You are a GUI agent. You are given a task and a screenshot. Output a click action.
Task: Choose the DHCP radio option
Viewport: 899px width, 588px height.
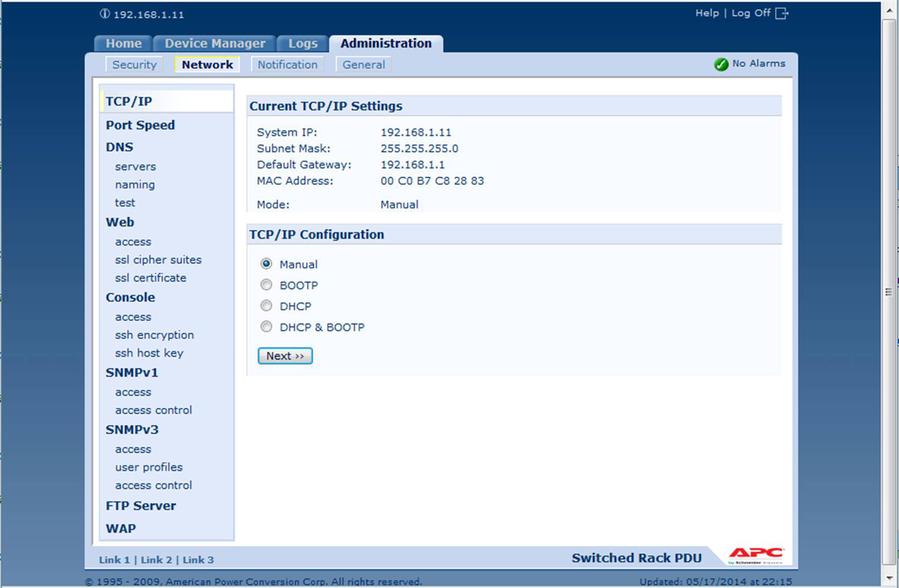click(266, 306)
